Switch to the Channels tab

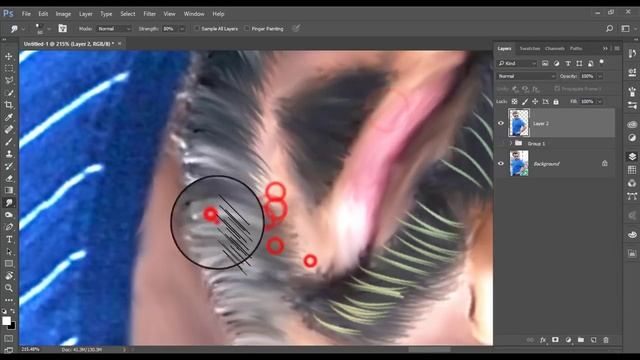tap(555, 49)
